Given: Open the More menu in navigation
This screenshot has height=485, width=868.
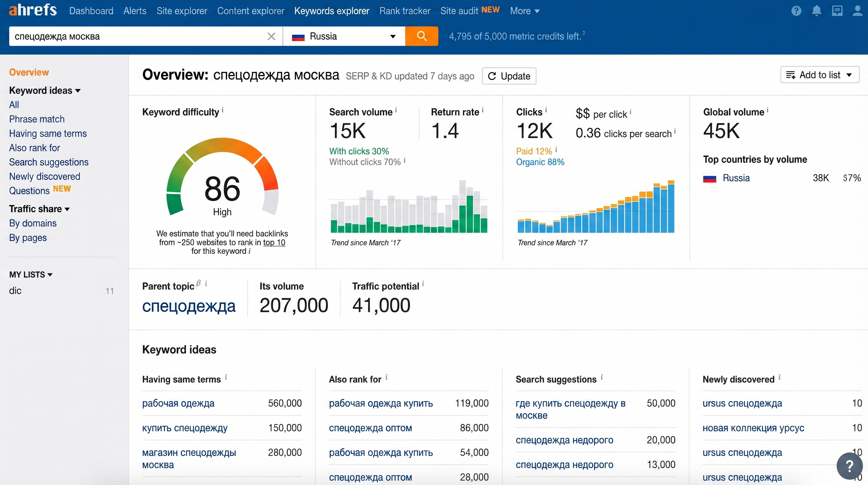Looking at the screenshot, I should tap(525, 11).
